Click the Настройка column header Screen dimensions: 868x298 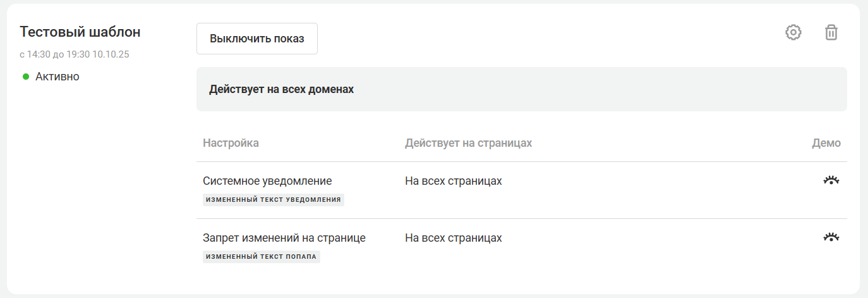[x=231, y=143]
